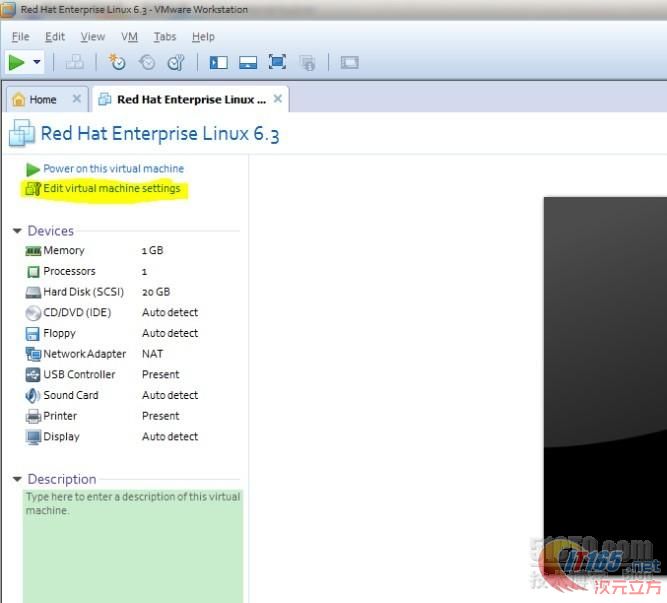This screenshot has width=667, height=603.
Task: Select the Sound Card label
Action: [71, 395]
